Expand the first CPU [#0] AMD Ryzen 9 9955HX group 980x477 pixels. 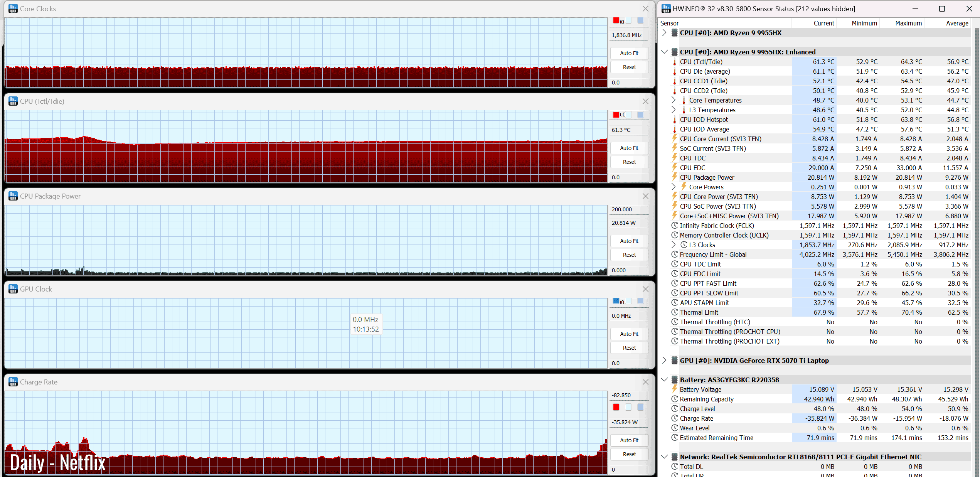pos(664,32)
